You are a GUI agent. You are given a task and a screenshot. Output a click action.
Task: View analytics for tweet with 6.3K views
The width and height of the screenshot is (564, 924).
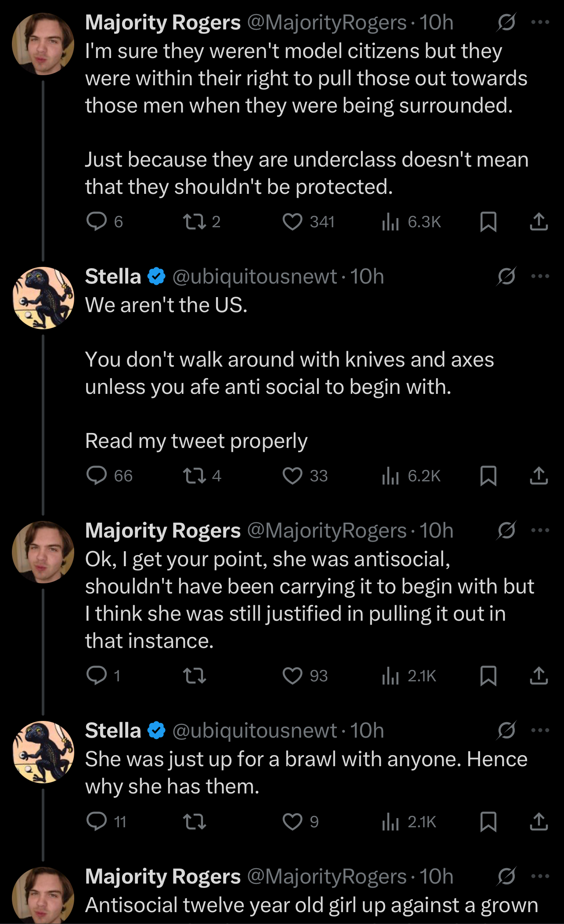pyautogui.click(x=390, y=222)
